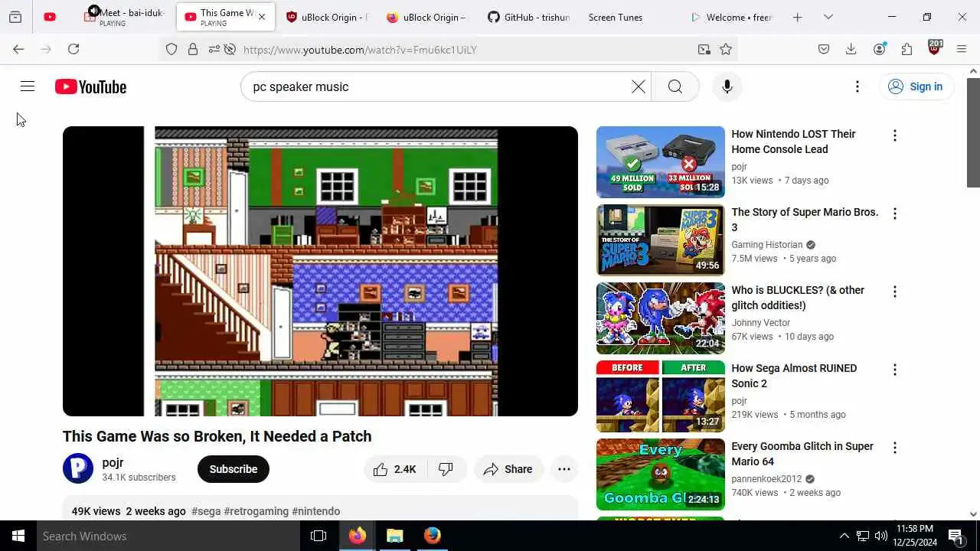Play The Story of Super Mario Bros. 3 thumbnail

[x=661, y=240]
